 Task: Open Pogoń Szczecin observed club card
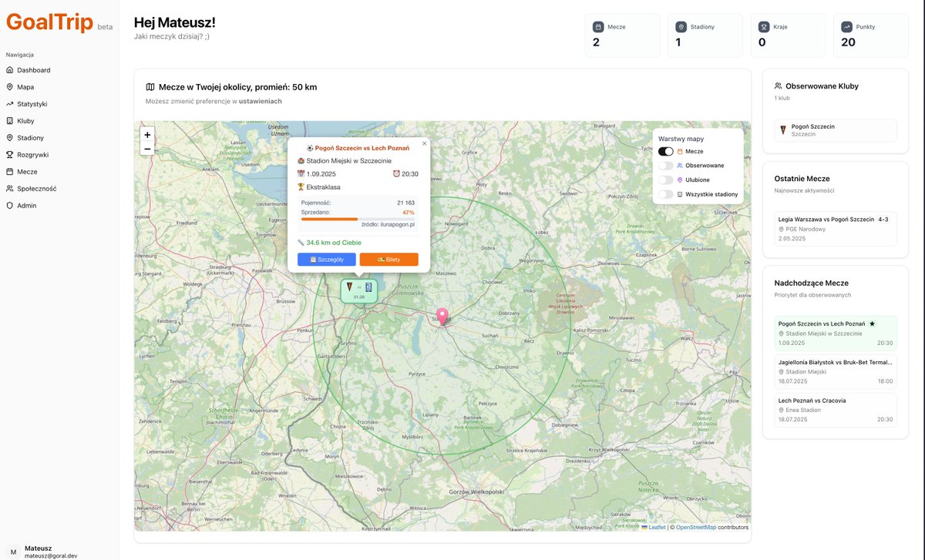[836, 130]
